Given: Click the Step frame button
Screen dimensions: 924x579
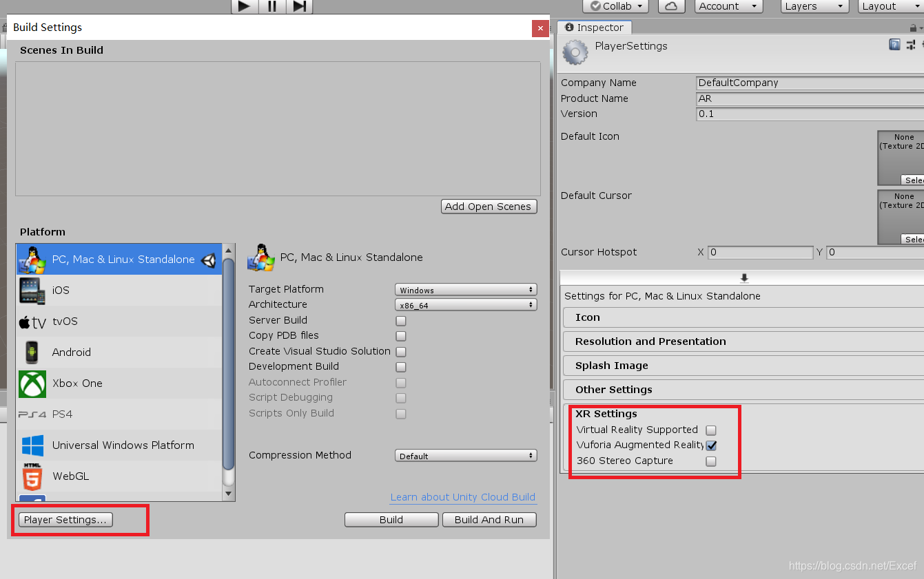Looking at the screenshot, I should click(299, 6).
